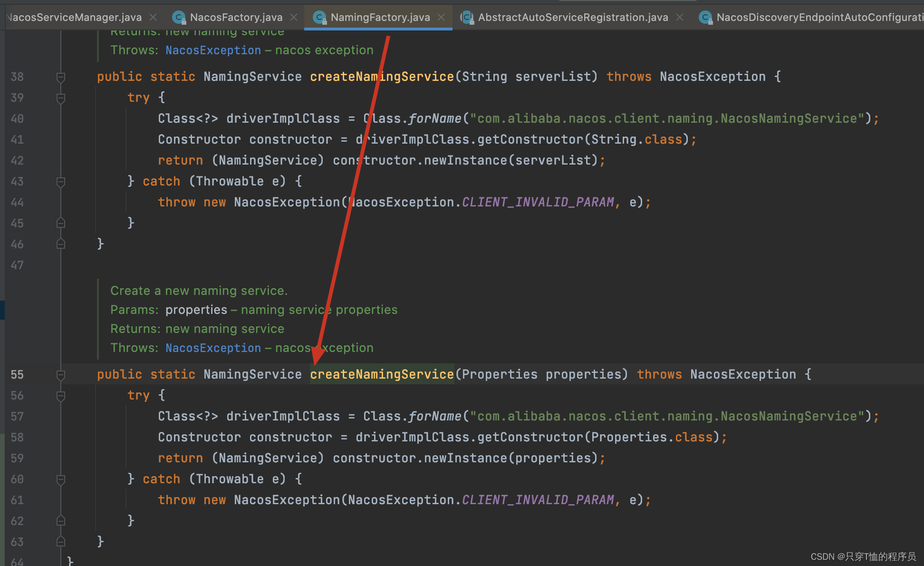Screen dimensions: 924x566
Task: Click forName on line 57
Action: [435, 416]
